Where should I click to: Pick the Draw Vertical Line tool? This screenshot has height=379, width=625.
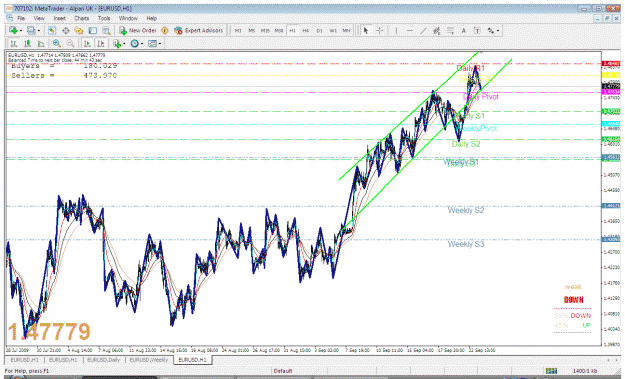click(x=396, y=30)
